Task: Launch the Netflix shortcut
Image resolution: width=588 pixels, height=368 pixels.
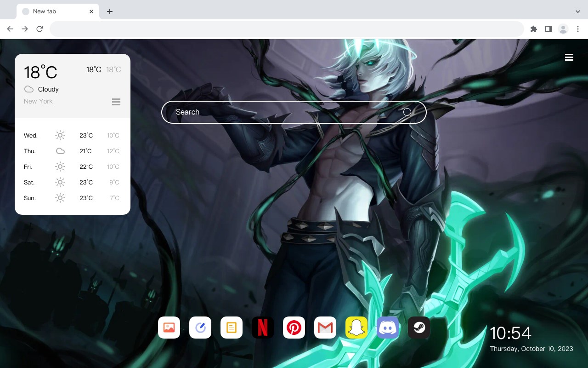Action: tap(263, 328)
